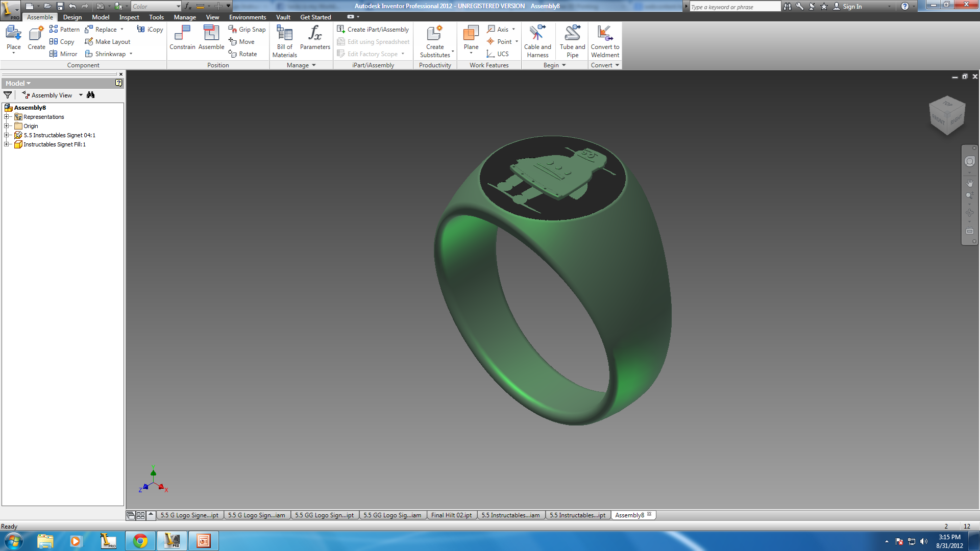Expand Instructables Signet Fill:1 node
Image resolution: width=980 pixels, height=551 pixels.
point(7,144)
